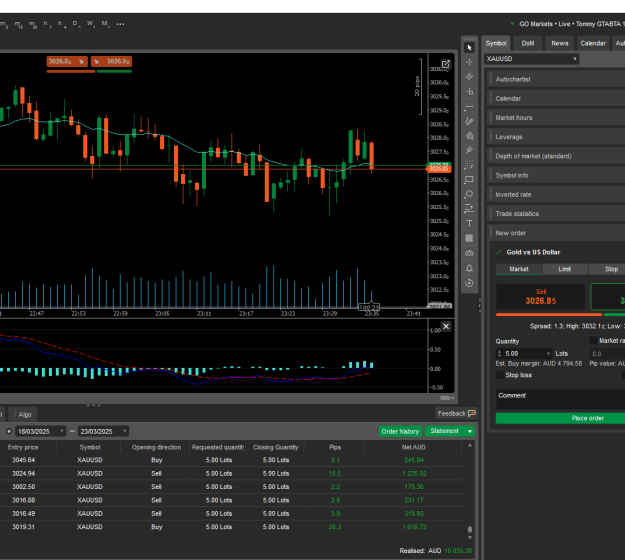This screenshot has width=625, height=560.
Task: Click the green Place order button
Action: point(560,418)
